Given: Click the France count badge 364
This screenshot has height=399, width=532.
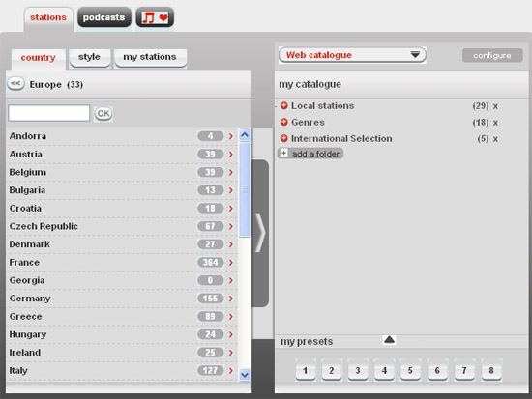Looking at the screenshot, I should tap(210, 263).
